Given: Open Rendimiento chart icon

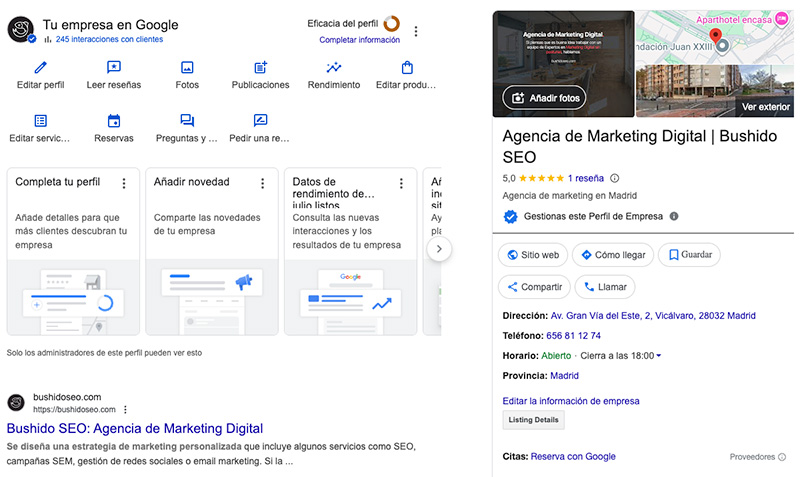Looking at the screenshot, I should 334,67.
